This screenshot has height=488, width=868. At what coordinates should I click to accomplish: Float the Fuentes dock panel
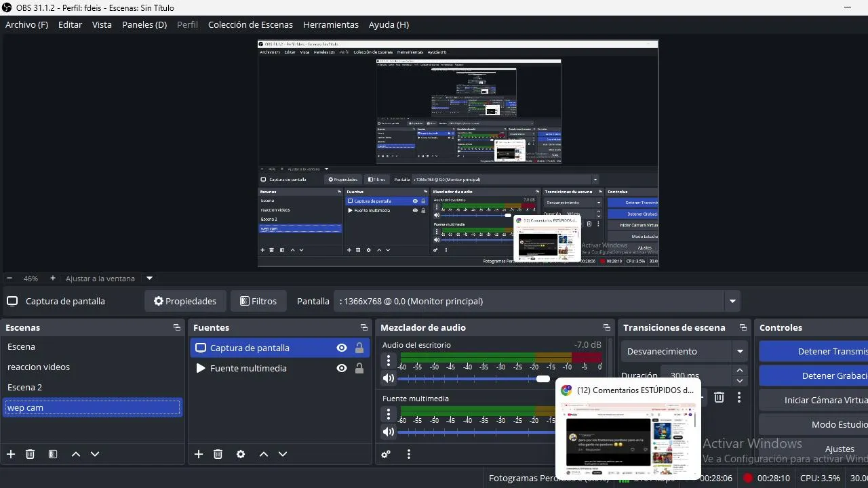[364, 327]
